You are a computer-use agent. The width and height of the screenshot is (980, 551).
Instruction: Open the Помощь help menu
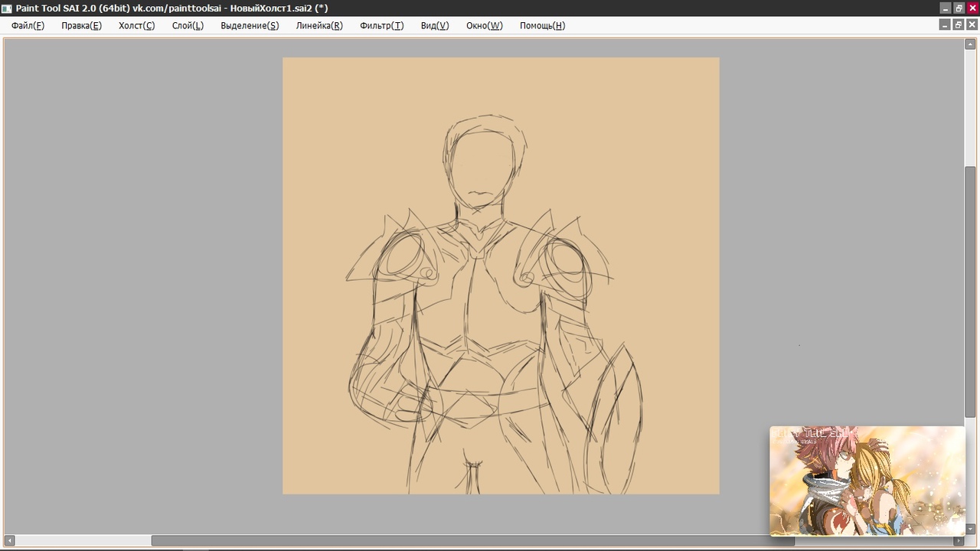coord(542,25)
